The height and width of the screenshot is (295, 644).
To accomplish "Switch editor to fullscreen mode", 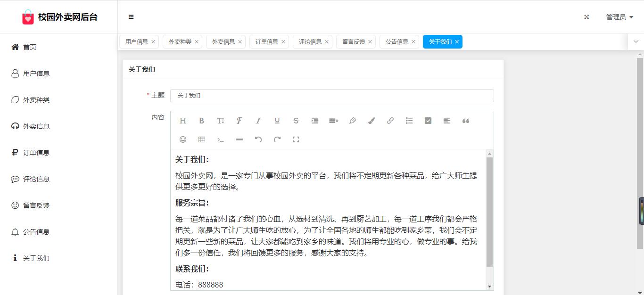I will [x=296, y=139].
